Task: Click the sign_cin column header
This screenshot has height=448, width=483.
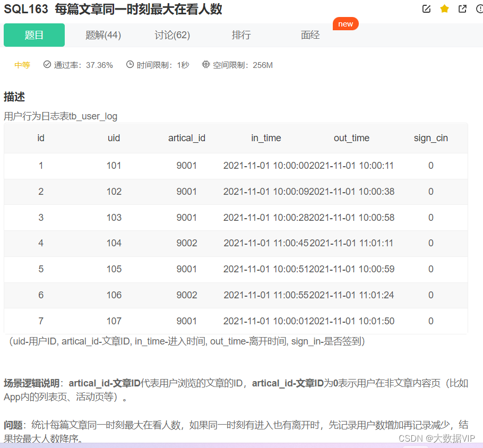Action: tap(430, 138)
